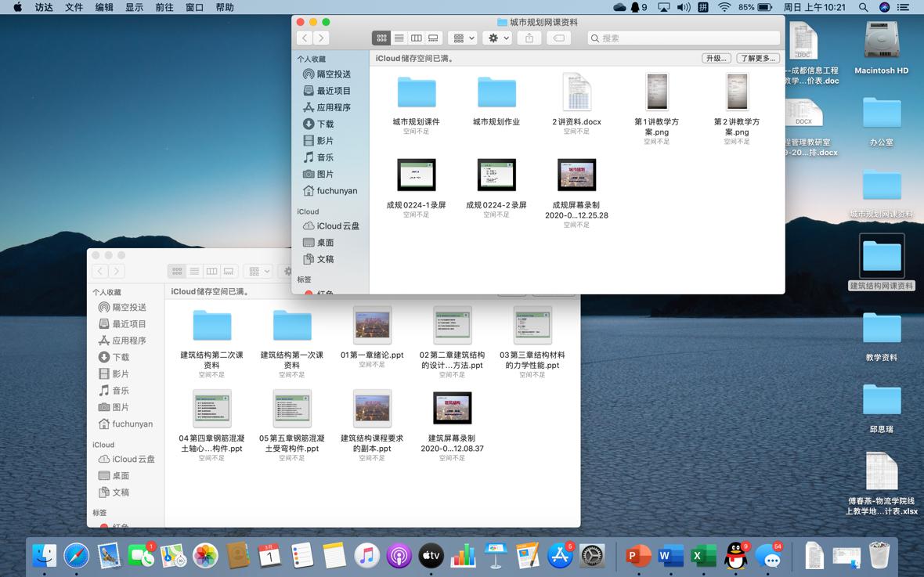Image resolution: width=924 pixels, height=577 pixels.
Task: Click the 升级... button in iCloud banner
Action: (x=716, y=58)
